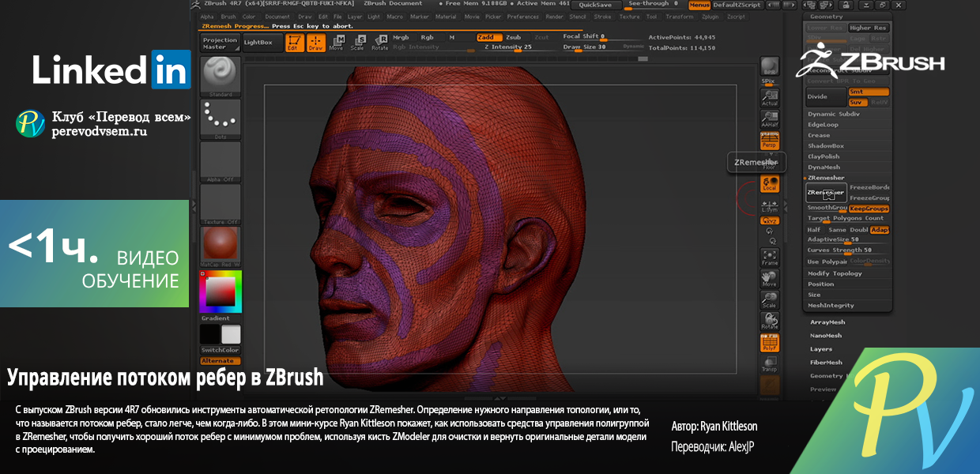The image size is (980, 474).
Task: Toggle Local symmetry button
Action: [x=769, y=183]
